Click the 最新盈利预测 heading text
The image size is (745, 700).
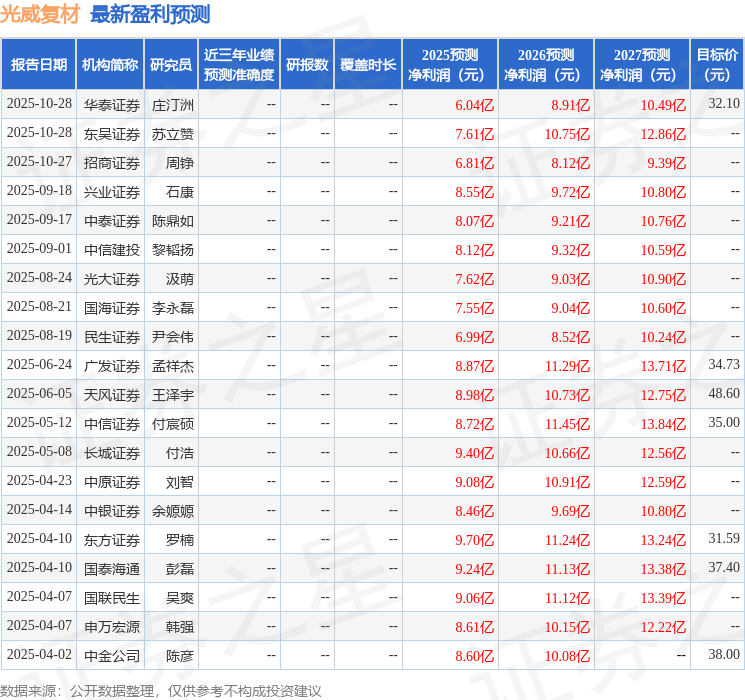150,14
